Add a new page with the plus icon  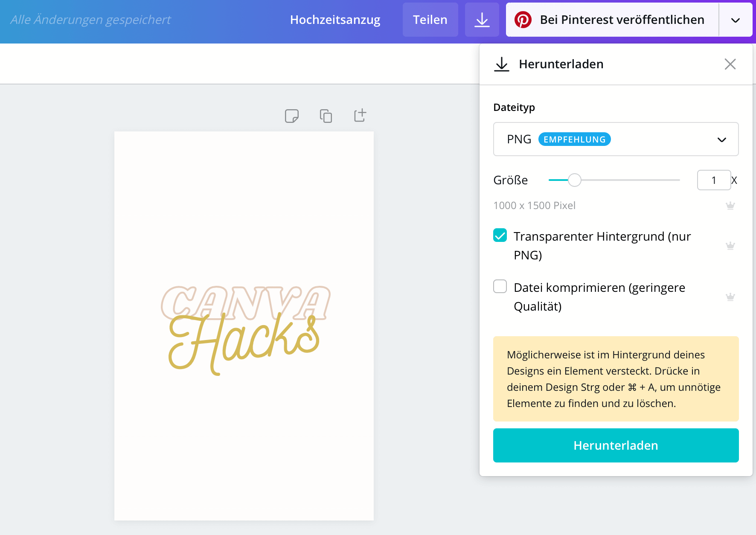[x=360, y=115]
